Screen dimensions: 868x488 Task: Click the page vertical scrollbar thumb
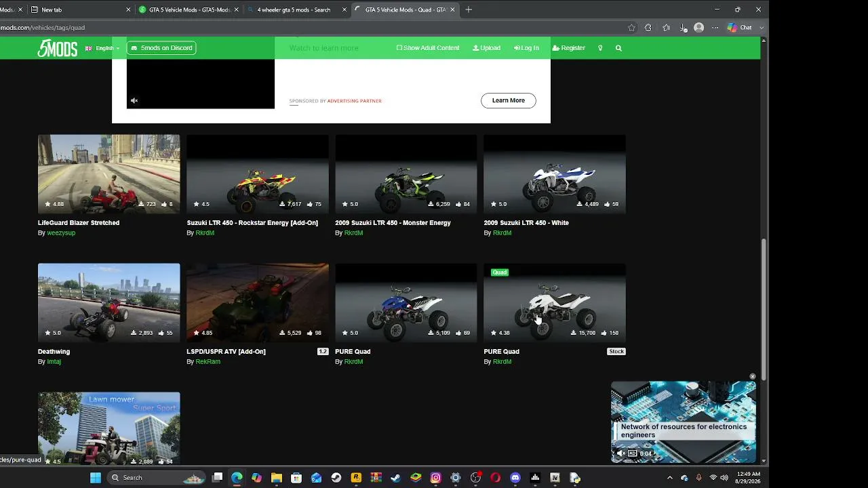764,309
